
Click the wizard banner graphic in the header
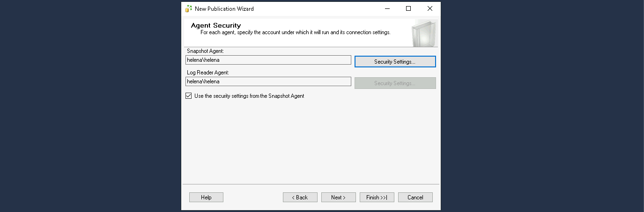pyautogui.click(x=424, y=33)
